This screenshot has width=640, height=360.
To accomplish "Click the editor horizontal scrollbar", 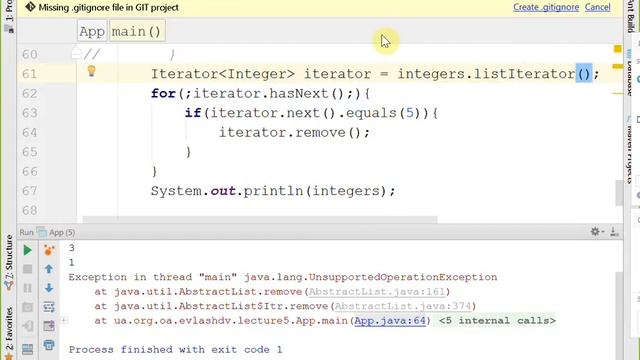I will pyautogui.click(x=260, y=220).
